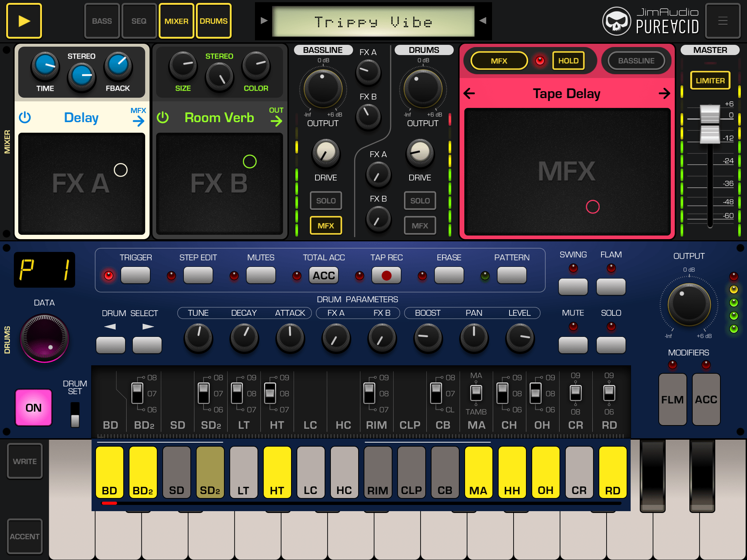This screenshot has width=747, height=560.
Task: Click Room Verb's OUT routing arrow
Action: tap(276, 121)
